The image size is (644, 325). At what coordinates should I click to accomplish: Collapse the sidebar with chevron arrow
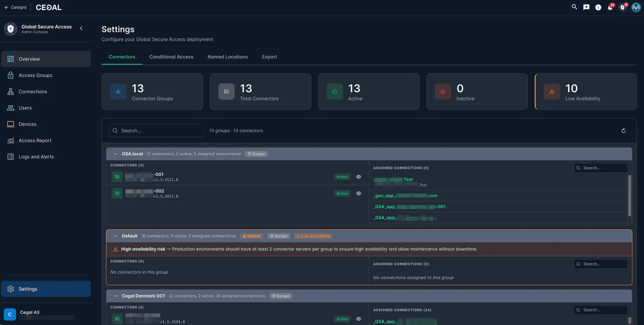pyautogui.click(x=81, y=28)
